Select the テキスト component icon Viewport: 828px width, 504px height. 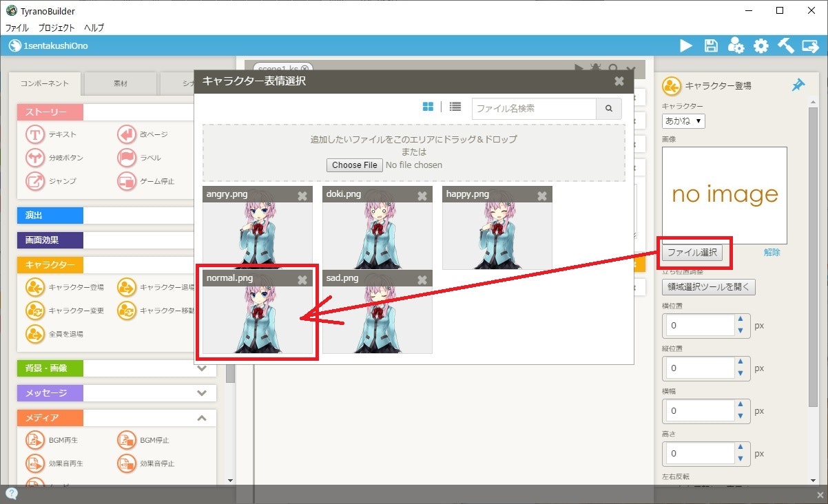(x=35, y=134)
